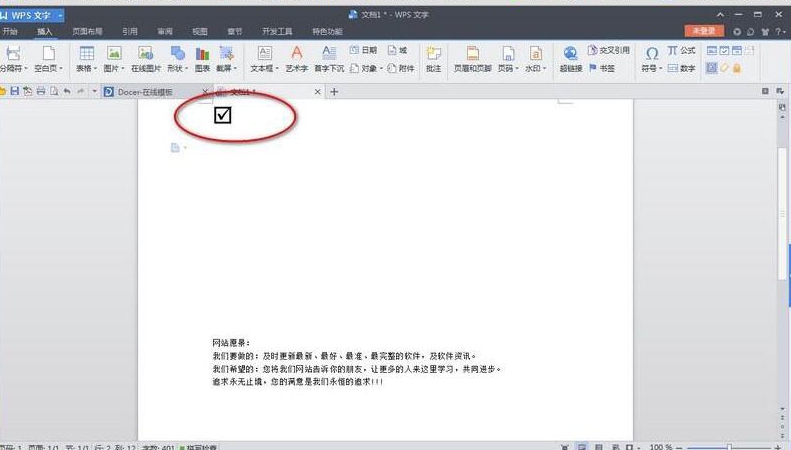
Task: Insert a 文本框 text box
Action: [264, 59]
